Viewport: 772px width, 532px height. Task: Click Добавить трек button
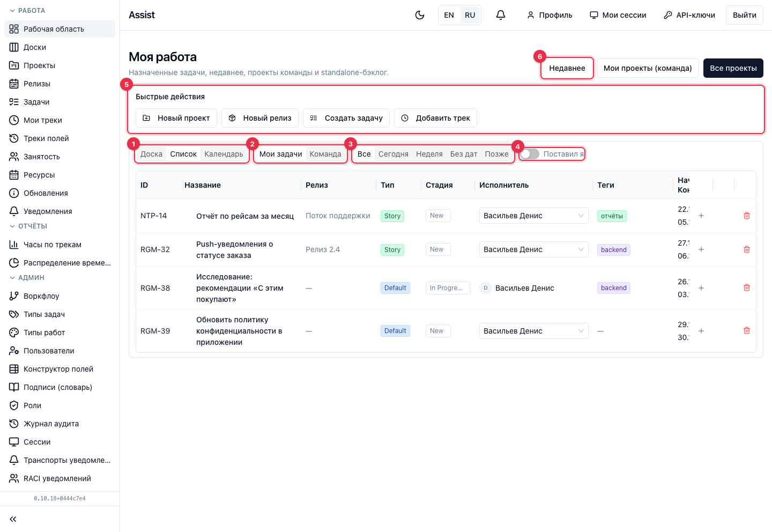point(435,118)
